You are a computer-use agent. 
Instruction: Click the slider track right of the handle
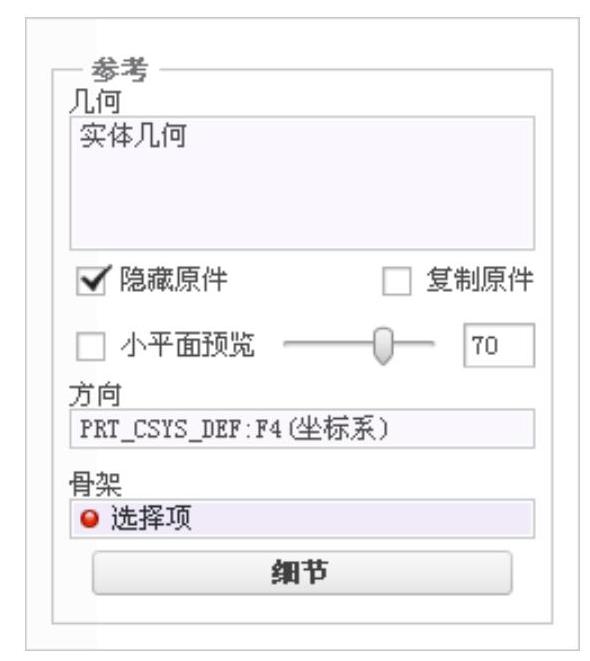(x=413, y=344)
